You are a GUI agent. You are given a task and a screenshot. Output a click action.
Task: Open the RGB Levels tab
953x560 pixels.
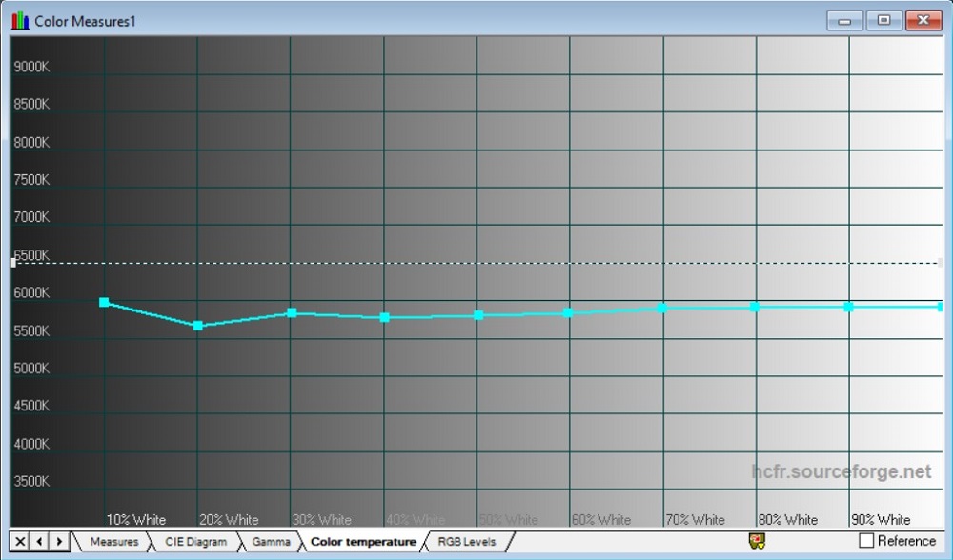pyautogui.click(x=467, y=541)
